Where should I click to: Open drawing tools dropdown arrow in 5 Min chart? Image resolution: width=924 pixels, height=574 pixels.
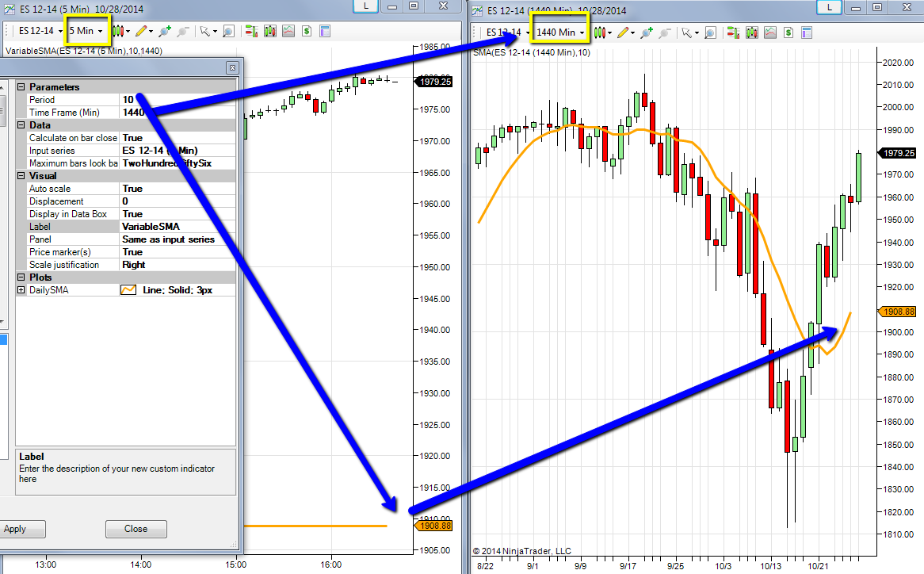tap(151, 31)
